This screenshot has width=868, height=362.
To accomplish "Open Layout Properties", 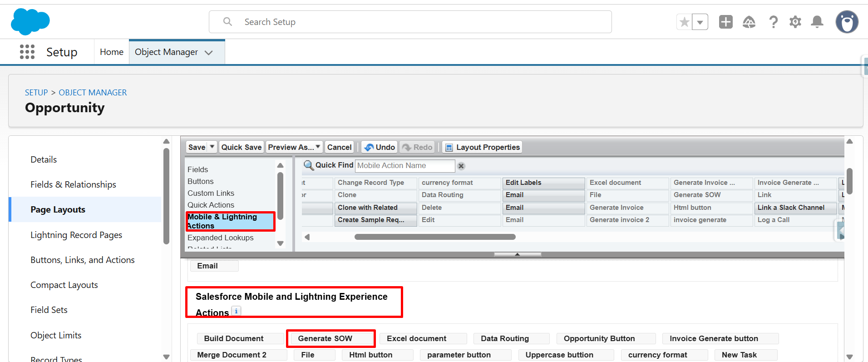I will click(x=482, y=147).
